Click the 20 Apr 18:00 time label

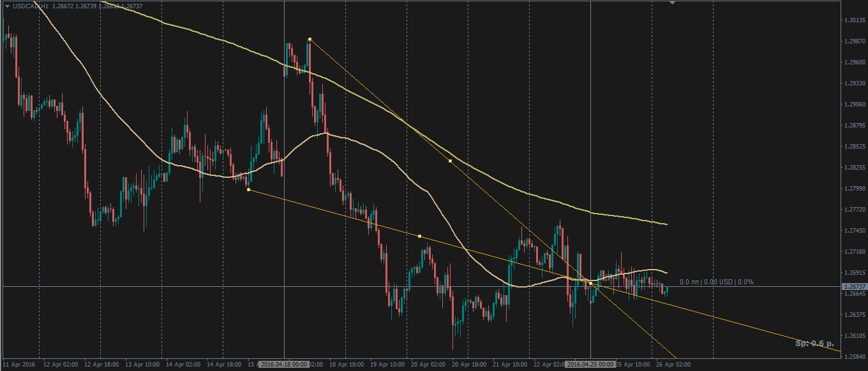coord(469,365)
